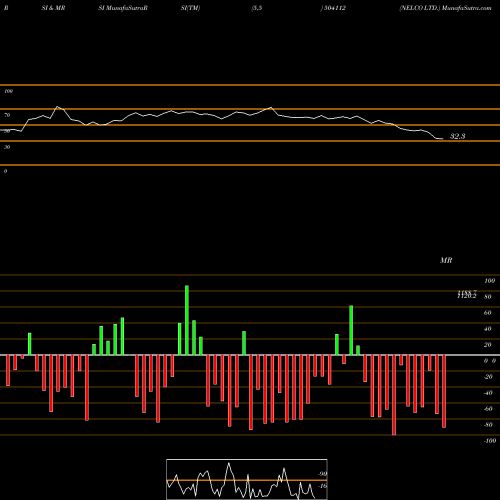Click the RSI axis label 70

(x=7, y=115)
